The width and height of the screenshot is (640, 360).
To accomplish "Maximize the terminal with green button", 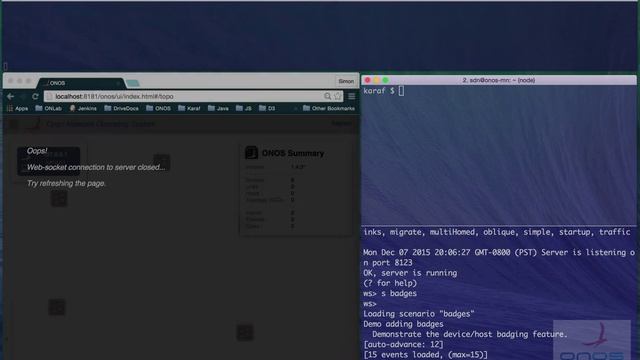I will tap(385, 80).
